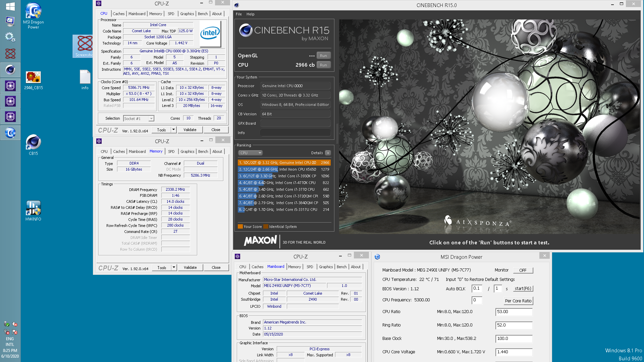Click Per Core Ratio button
Image resolution: width=644 pixels, height=362 pixels.
(518, 301)
